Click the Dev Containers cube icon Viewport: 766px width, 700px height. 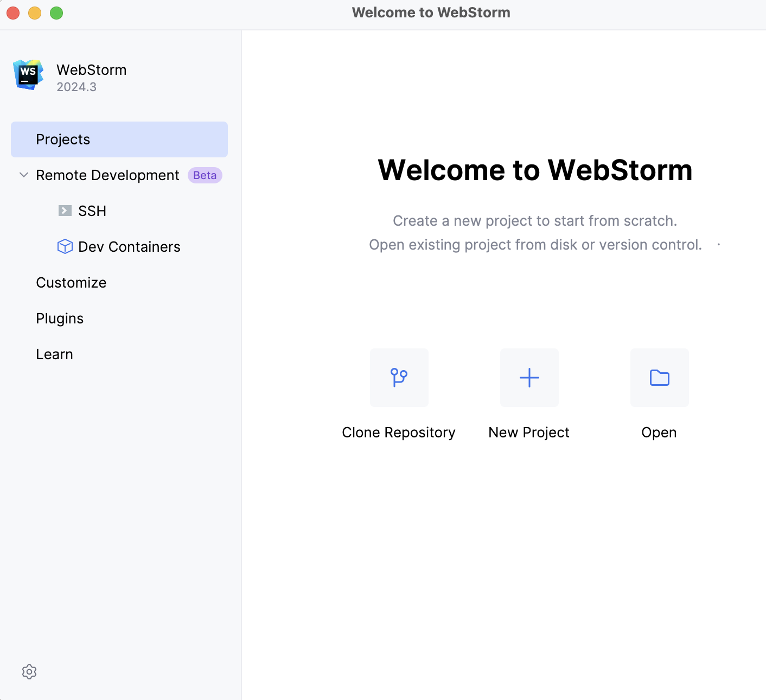point(65,246)
